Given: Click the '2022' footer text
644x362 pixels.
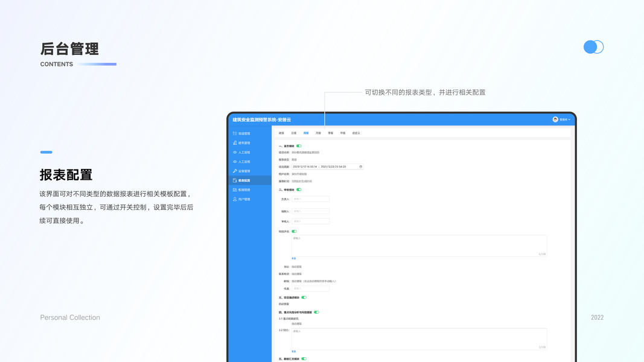Looking at the screenshot, I should pyautogui.click(x=597, y=318).
